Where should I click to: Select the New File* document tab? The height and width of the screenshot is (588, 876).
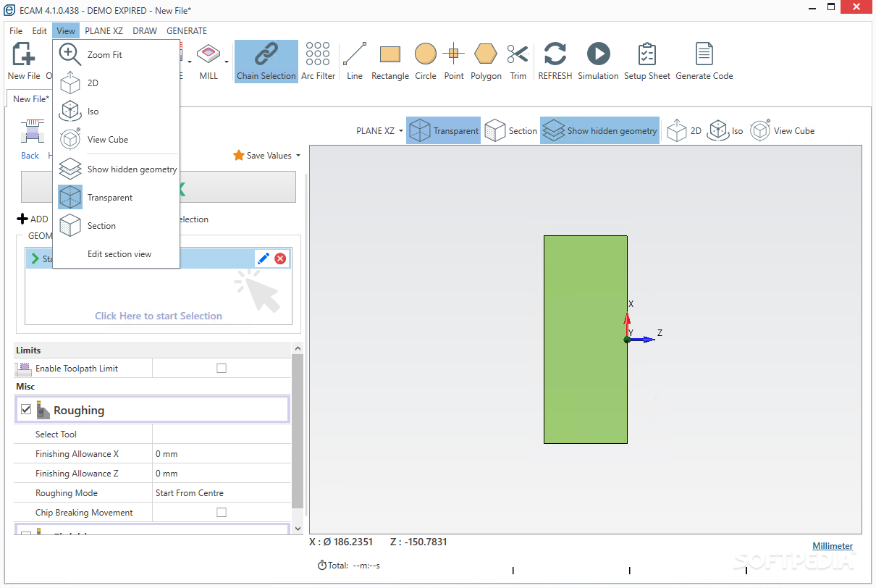pyautogui.click(x=31, y=99)
